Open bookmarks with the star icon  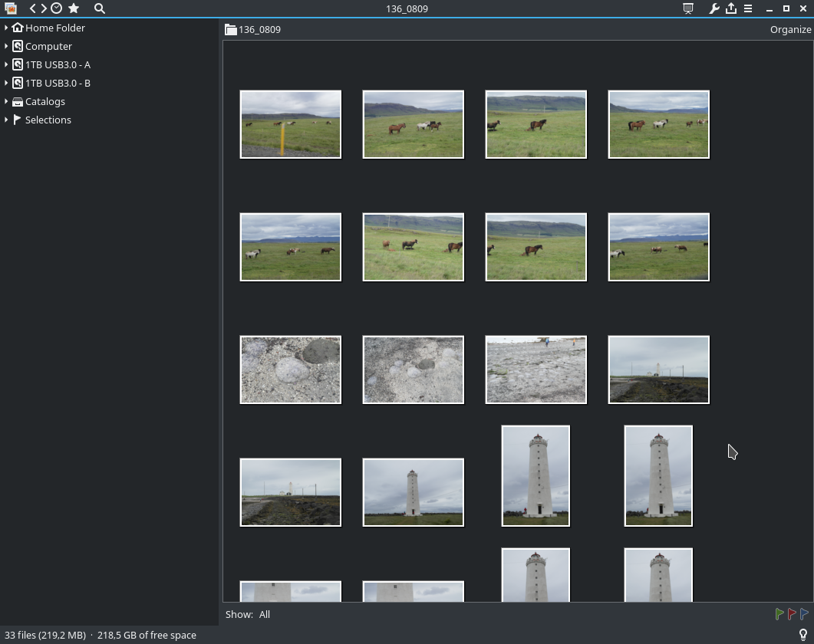tap(74, 8)
